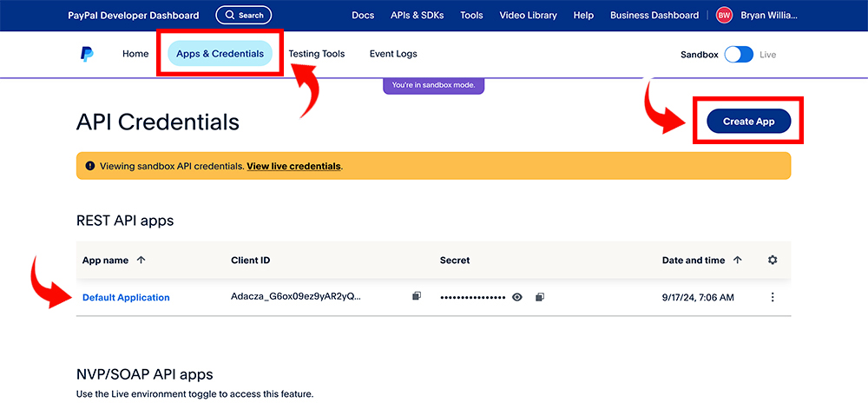868x416 pixels.
Task: Click the Live label beside toggle
Action: 768,55
